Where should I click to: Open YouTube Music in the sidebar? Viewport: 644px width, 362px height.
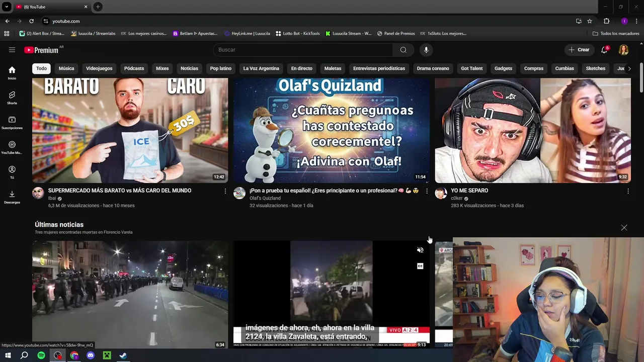[x=12, y=147]
